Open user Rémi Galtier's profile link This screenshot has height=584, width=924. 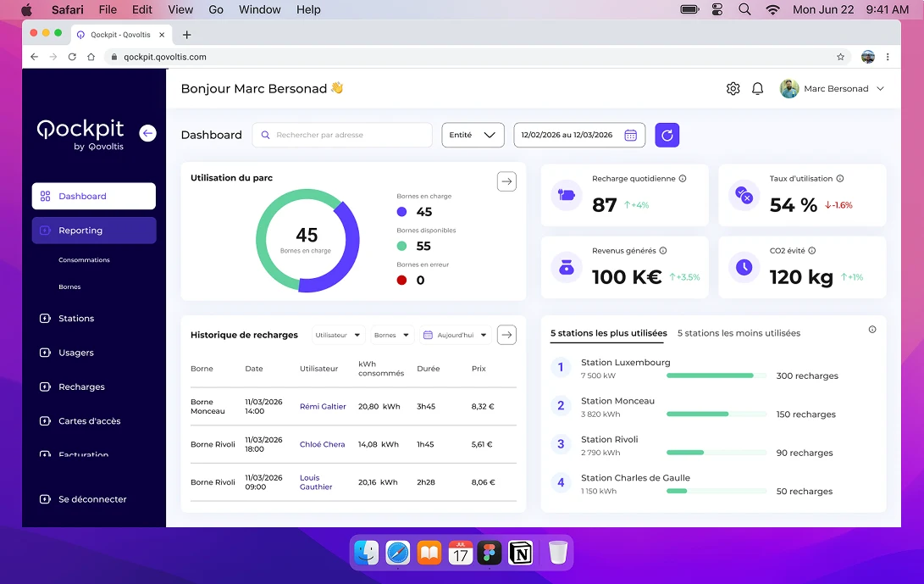pos(323,407)
